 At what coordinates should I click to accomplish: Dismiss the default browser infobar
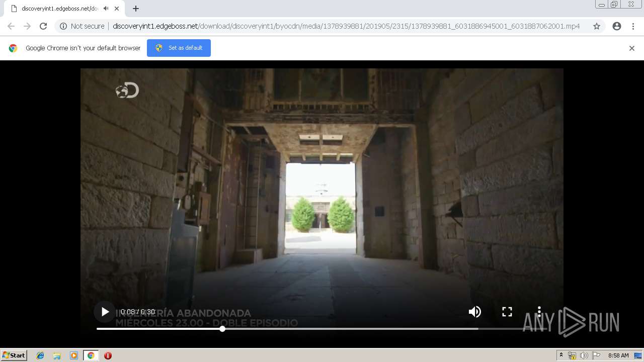(632, 48)
